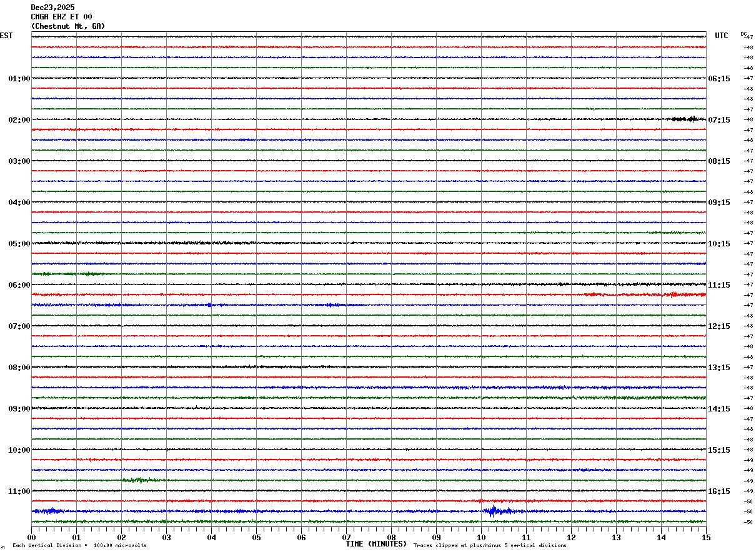Click the black burst on the 02:00 trace
The width and height of the screenshot is (756, 554).
tap(685, 119)
